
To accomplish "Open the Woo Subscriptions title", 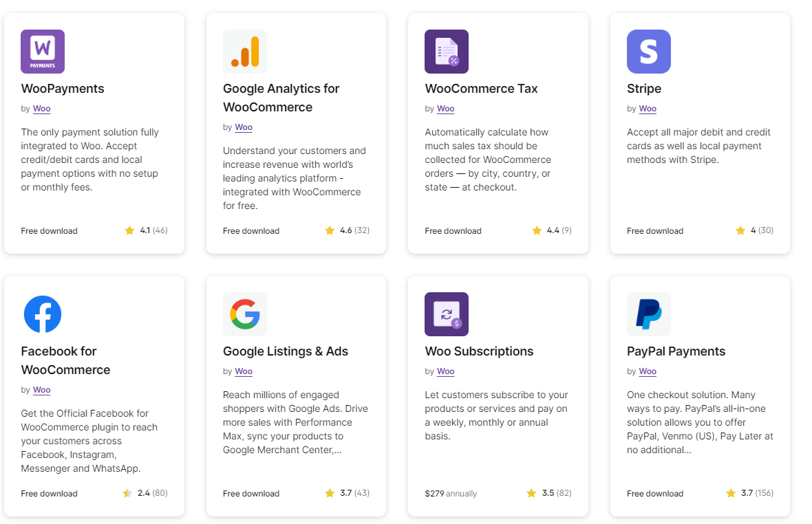I will 479,351.
